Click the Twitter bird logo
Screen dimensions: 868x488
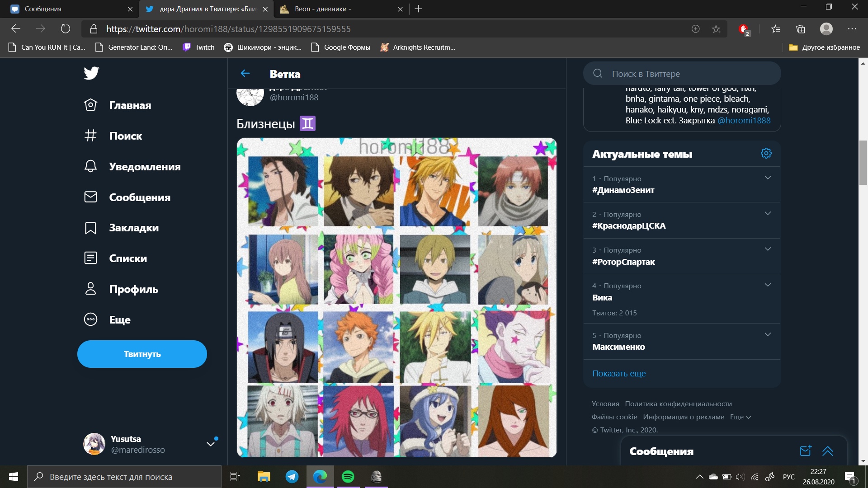pos(91,73)
